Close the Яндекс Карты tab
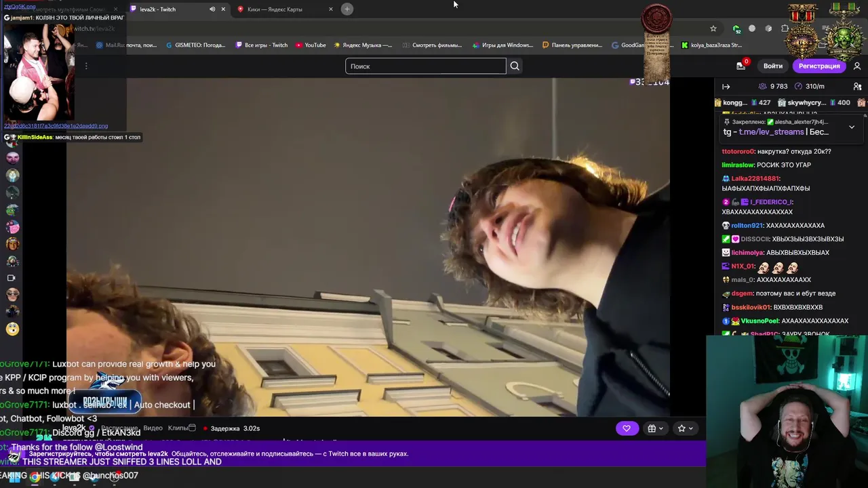 [331, 9]
